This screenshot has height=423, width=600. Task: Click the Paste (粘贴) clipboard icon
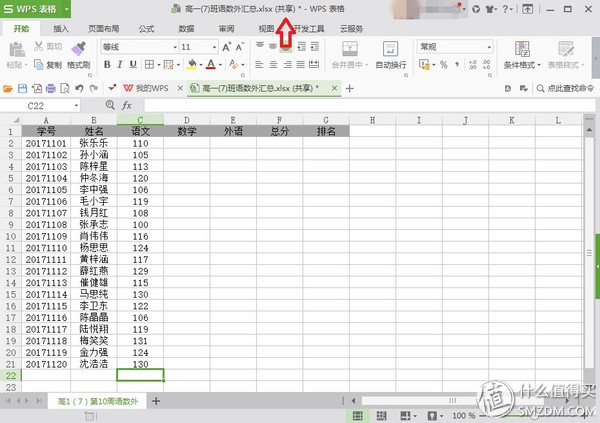17,50
